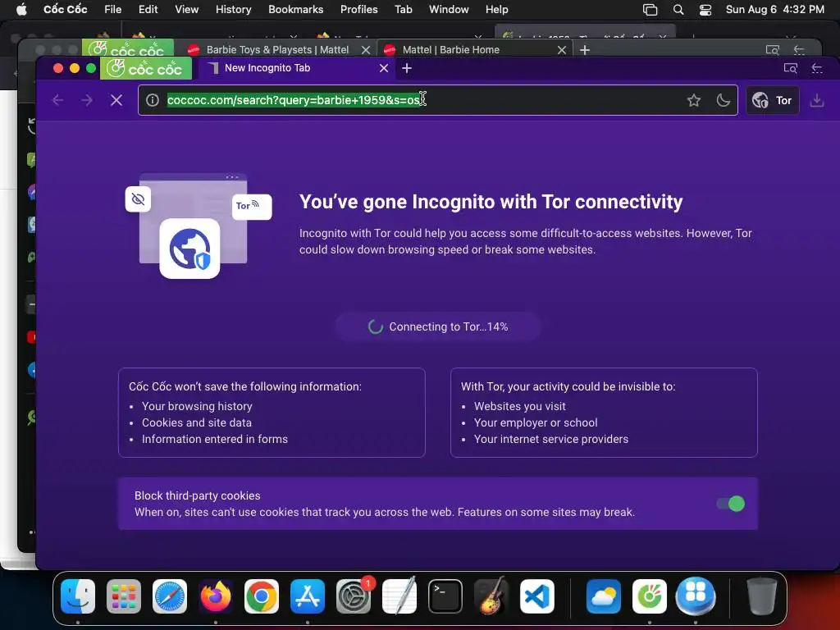Open the Profiles menu
Viewport: 840px width, 630px height.
point(359,10)
